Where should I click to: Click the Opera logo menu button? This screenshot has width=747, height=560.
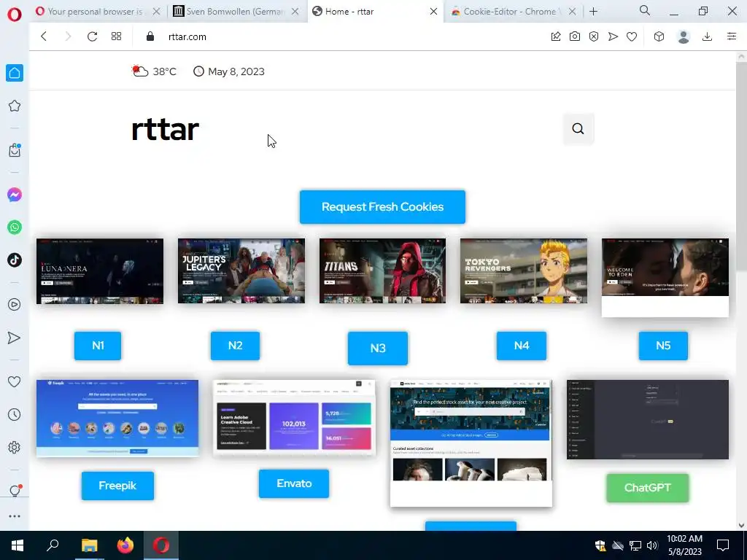[15, 15]
